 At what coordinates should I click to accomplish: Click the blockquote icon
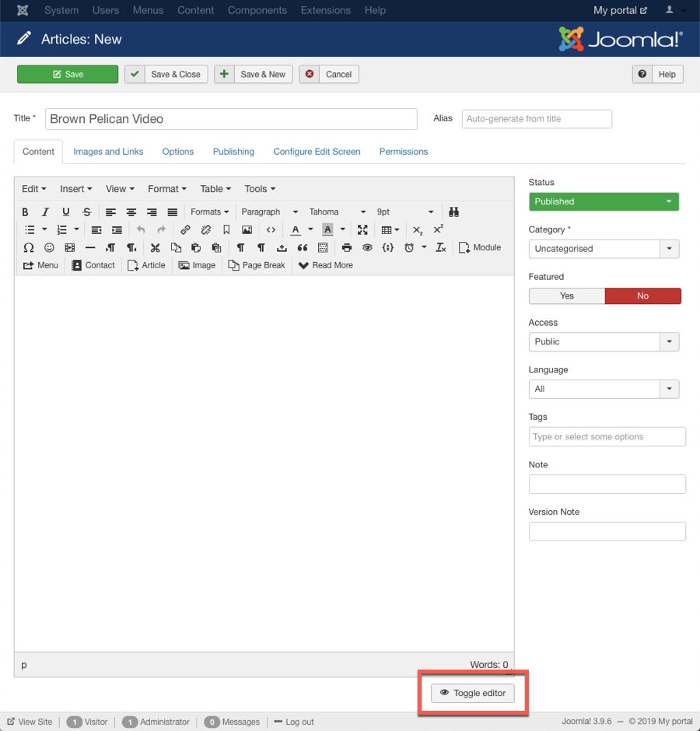tap(303, 247)
